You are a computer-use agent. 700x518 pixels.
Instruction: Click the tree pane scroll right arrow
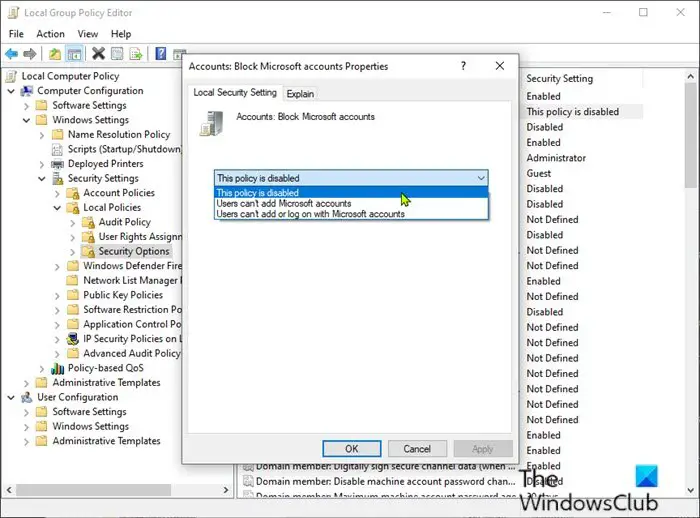(226, 490)
